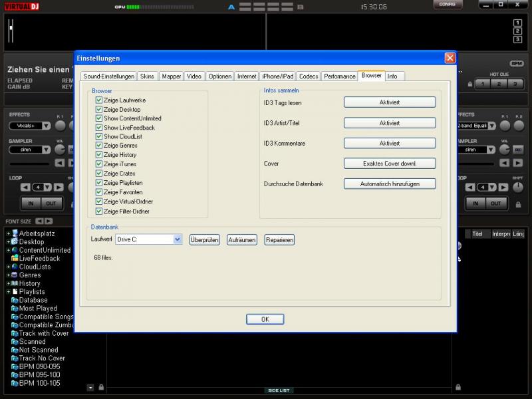The image size is (532, 399).
Task: Toggle Show ContentUnlimited checkbox
Action: coord(98,118)
